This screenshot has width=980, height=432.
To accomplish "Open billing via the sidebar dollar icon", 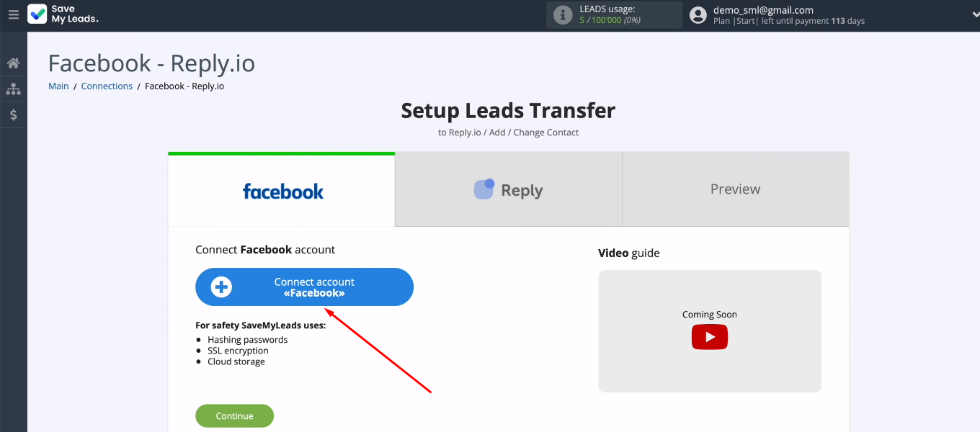I will click(x=13, y=114).
